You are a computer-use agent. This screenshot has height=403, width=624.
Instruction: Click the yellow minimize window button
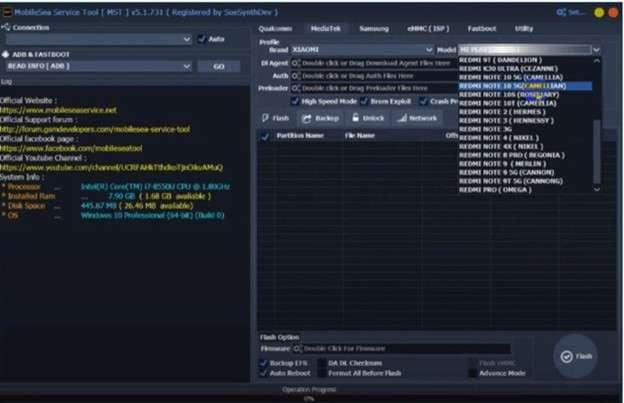599,12
